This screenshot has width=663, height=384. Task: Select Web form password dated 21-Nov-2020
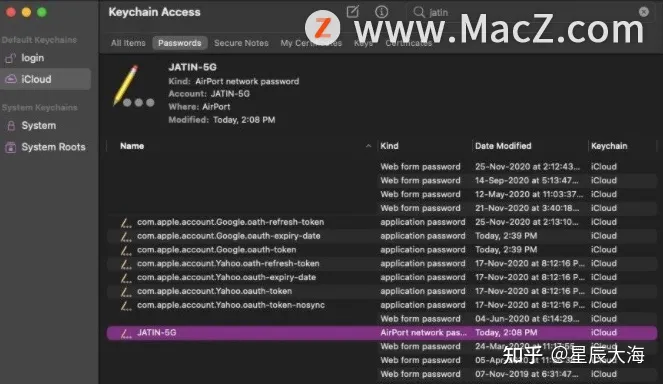pyautogui.click(x=382, y=208)
